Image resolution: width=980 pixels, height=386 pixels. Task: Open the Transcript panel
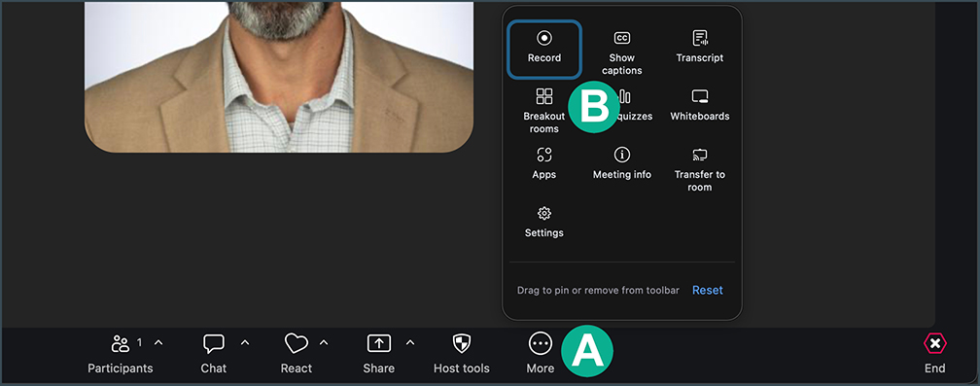pos(699,47)
